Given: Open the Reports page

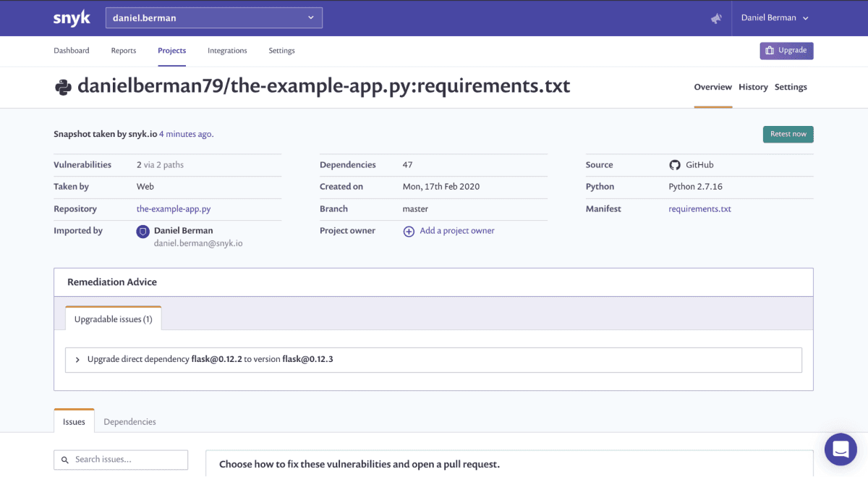Looking at the screenshot, I should [124, 51].
